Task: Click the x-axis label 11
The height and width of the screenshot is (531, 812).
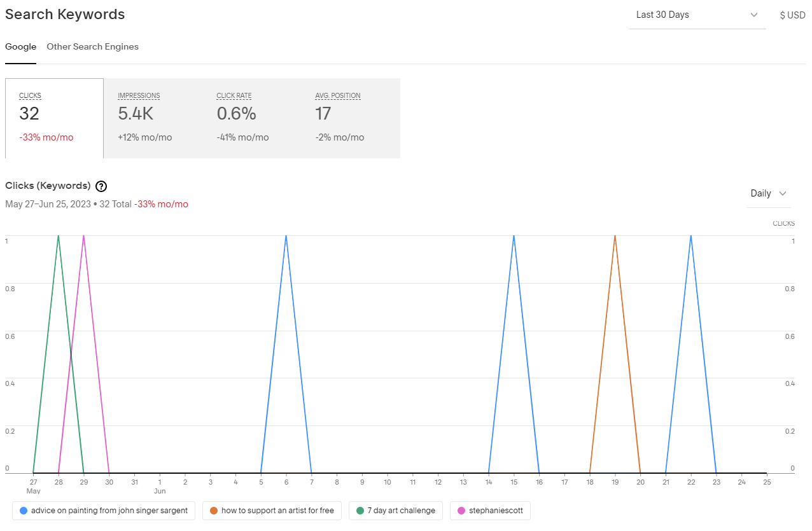Action: [x=412, y=482]
